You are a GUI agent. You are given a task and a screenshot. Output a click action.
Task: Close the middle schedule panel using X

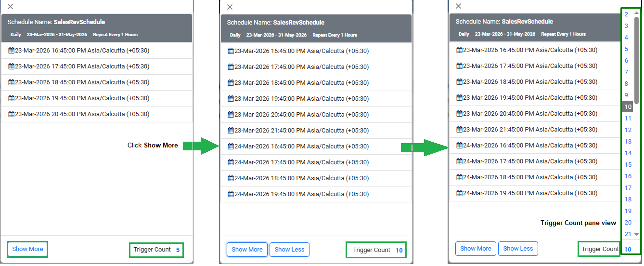(230, 7)
